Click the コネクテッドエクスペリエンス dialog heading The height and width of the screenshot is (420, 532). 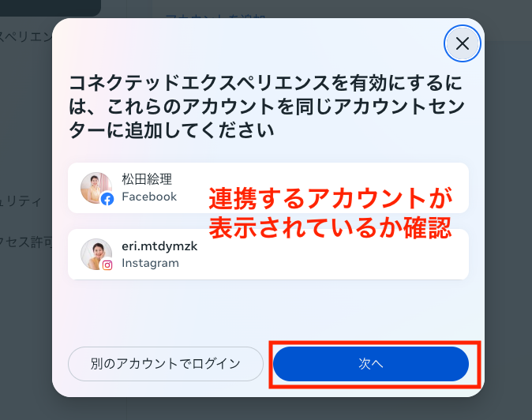point(267,107)
